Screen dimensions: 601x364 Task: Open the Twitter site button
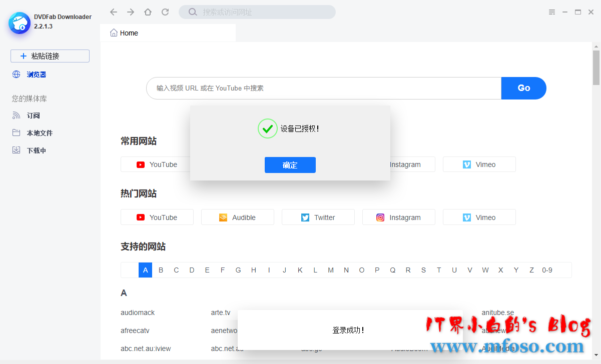318,217
